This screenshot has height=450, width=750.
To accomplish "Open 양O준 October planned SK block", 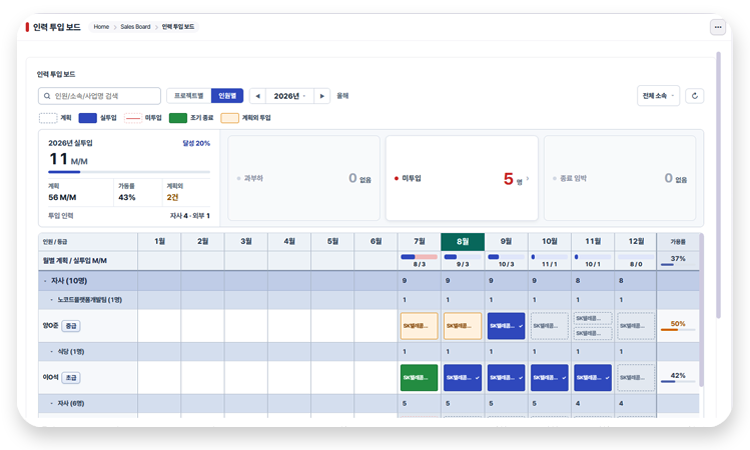I will pyautogui.click(x=550, y=326).
